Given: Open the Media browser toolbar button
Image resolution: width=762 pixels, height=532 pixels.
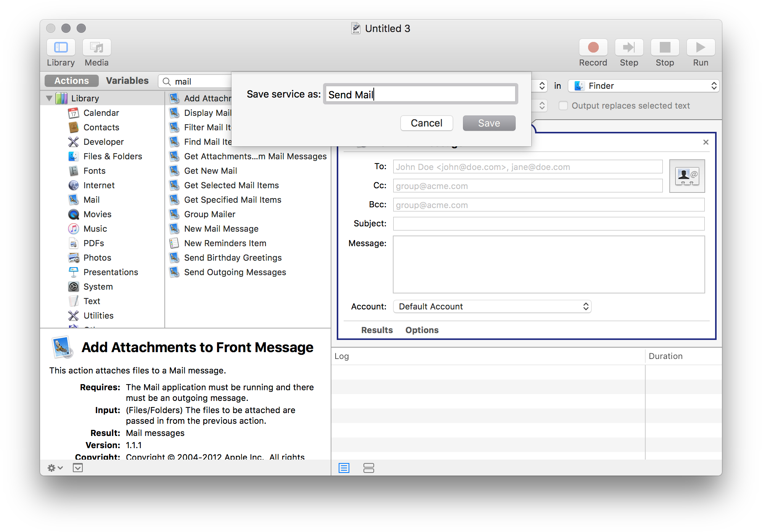Looking at the screenshot, I should (96, 48).
